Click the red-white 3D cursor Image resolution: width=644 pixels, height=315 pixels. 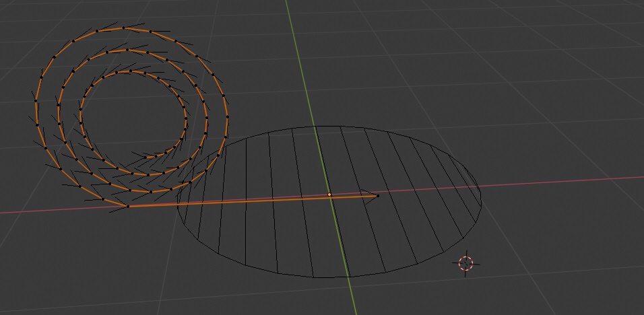[x=465, y=263]
